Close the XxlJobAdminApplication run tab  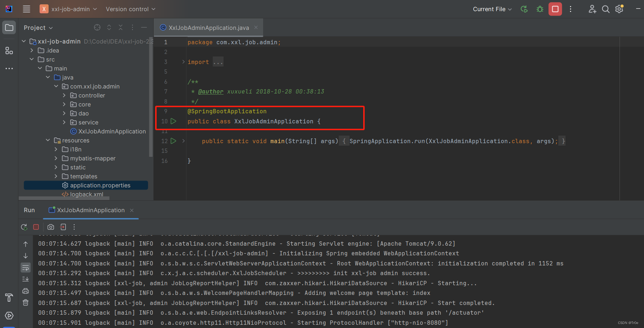(132, 210)
